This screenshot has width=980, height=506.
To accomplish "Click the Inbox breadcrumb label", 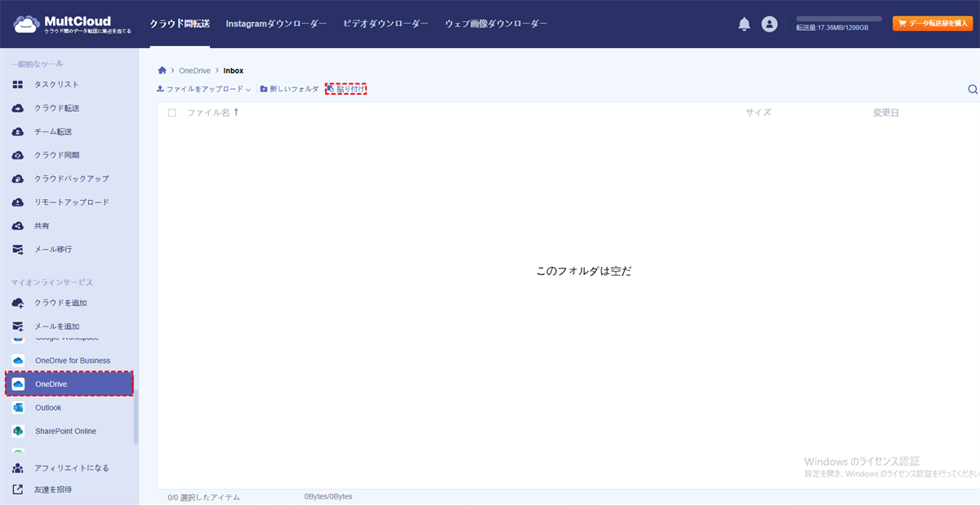I will coord(234,71).
